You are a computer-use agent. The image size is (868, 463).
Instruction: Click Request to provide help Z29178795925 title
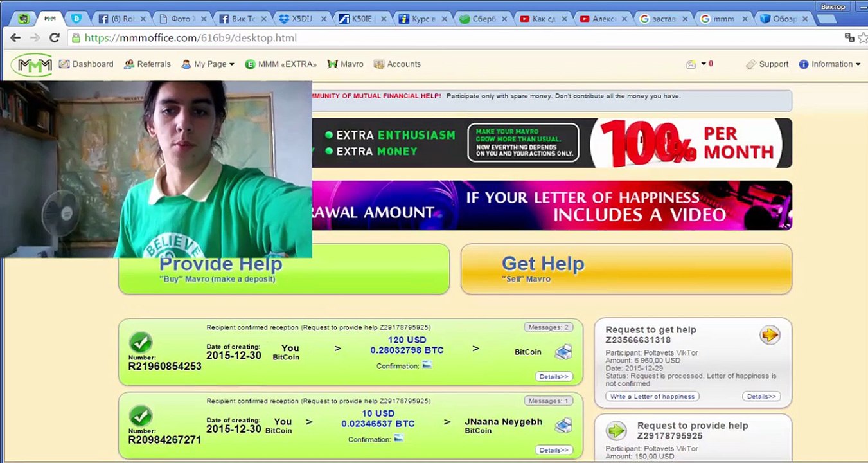click(x=693, y=430)
